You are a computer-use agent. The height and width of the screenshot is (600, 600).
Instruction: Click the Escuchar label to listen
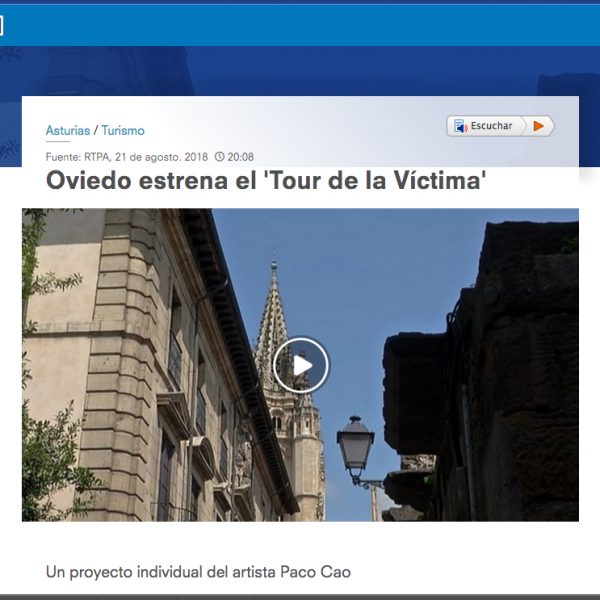click(491, 126)
